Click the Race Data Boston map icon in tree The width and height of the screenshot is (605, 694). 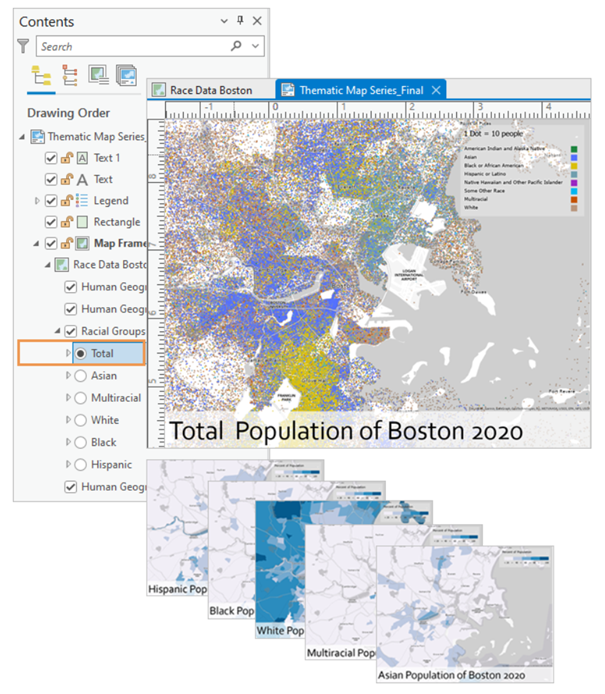point(62,265)
